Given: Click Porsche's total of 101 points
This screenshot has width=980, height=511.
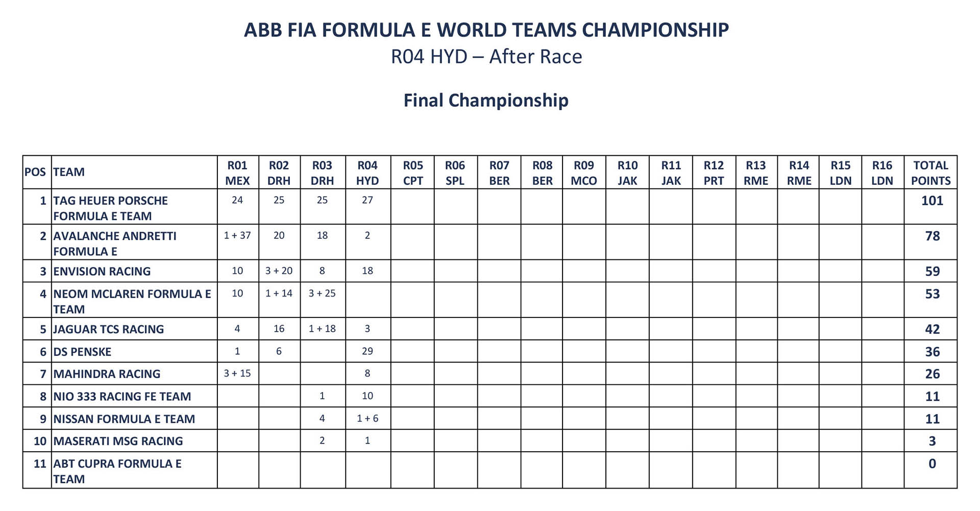Looking at the screenshot, I should point(932,201).
